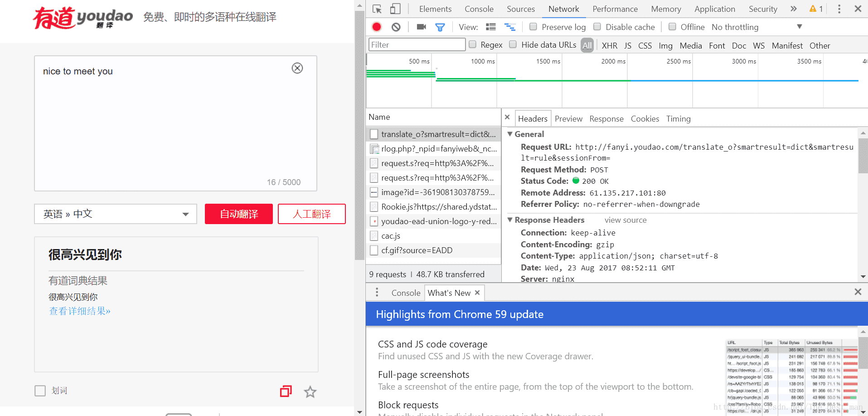The image size is (868, 416).
Task: Check Hide data URLs
Action: coord(513,44)
